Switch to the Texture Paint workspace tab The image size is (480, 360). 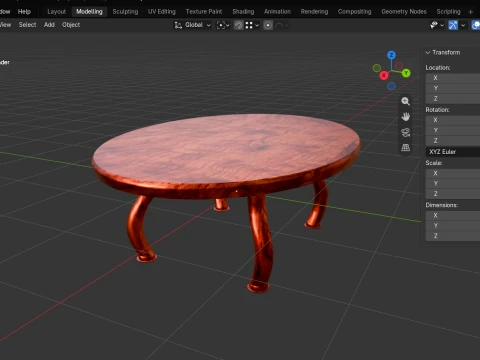pyautogui.click(x=204, y=12)
